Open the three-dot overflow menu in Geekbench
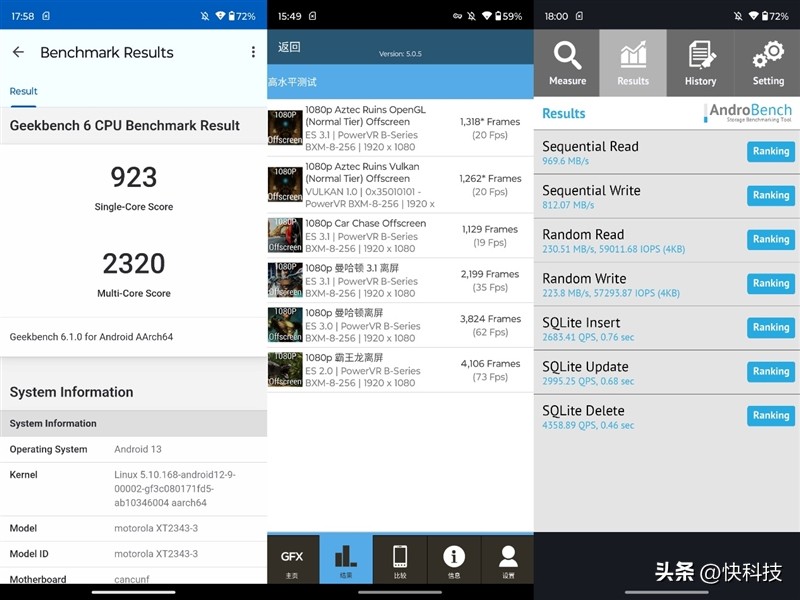This screenshot has height=600, width=800. 253,52
